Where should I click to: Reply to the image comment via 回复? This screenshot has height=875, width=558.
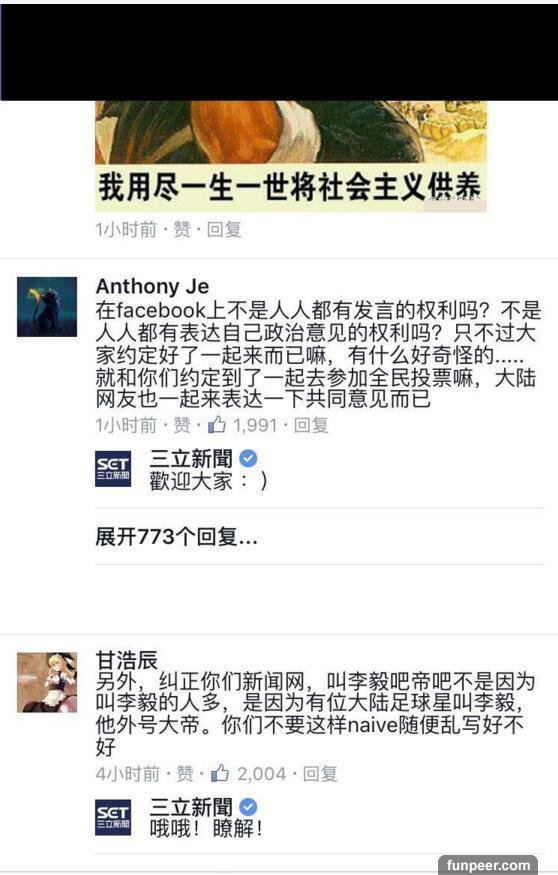224,229
